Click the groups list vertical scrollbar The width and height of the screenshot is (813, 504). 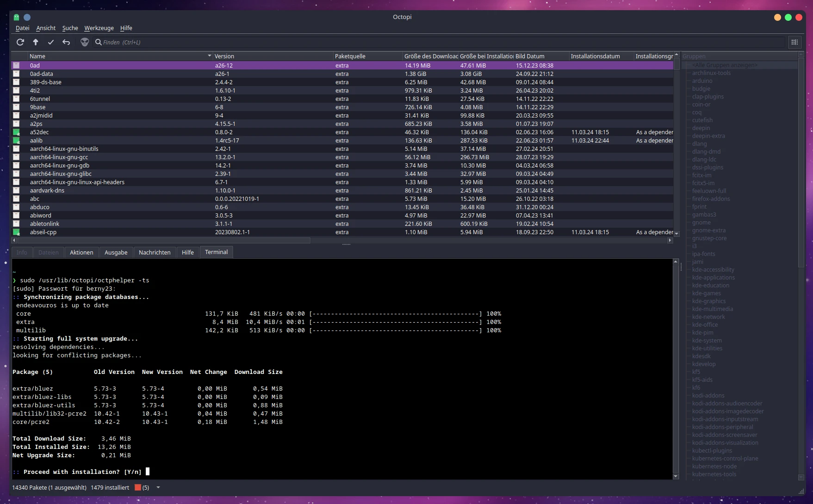pyautogui.click(x=801, y=162)
